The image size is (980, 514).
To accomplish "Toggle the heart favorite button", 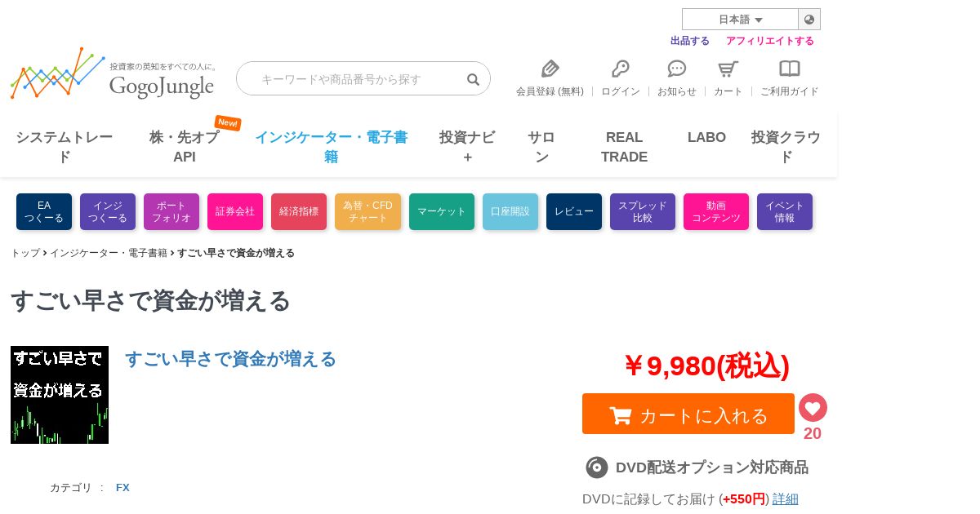I will pos(813,408).
